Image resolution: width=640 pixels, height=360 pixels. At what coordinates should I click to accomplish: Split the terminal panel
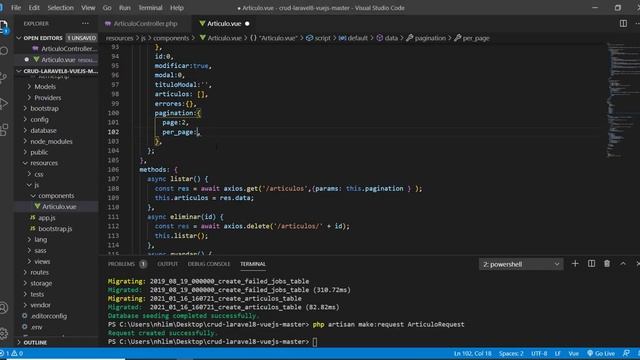coord(591,264)
